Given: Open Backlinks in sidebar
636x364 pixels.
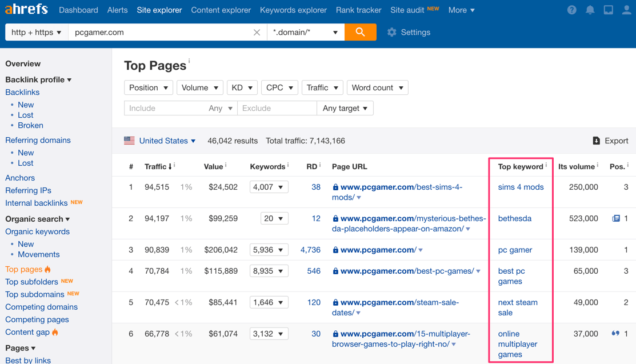Looking at the screenshot, I should tap(22, 92).
